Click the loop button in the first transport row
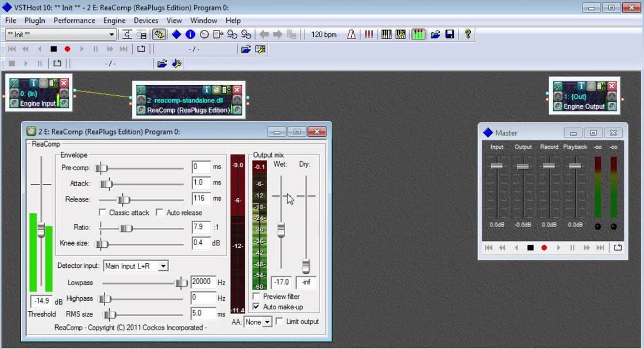This screenshot has width=644, height=349. [x=141, y=49]
